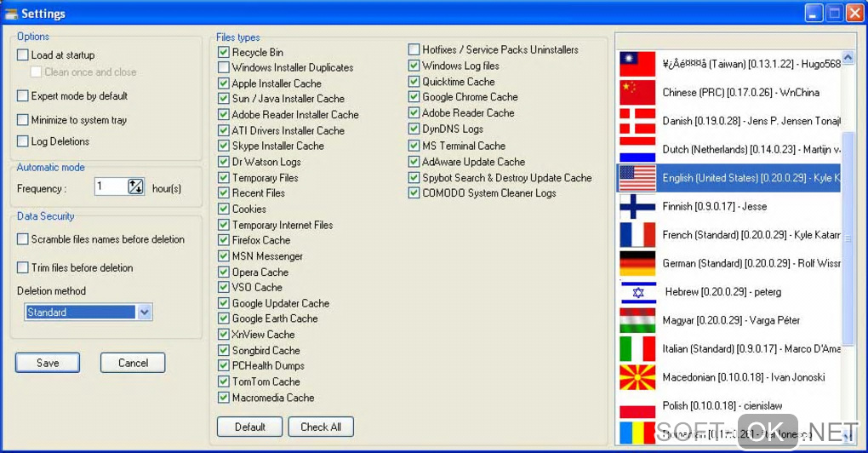868x453 pixels.
Task: Click the Macedonian flag icon
Action: [637, 378]
